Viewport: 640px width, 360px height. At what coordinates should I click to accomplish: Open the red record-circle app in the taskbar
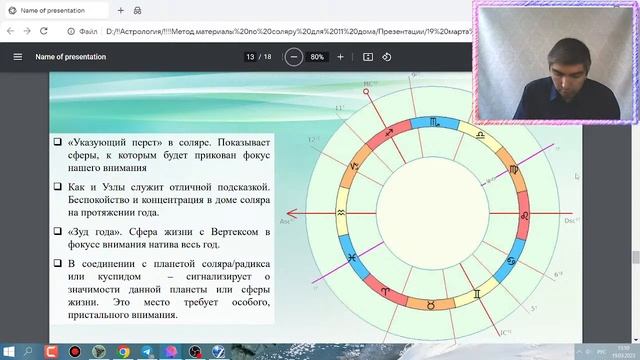(75, 351)
